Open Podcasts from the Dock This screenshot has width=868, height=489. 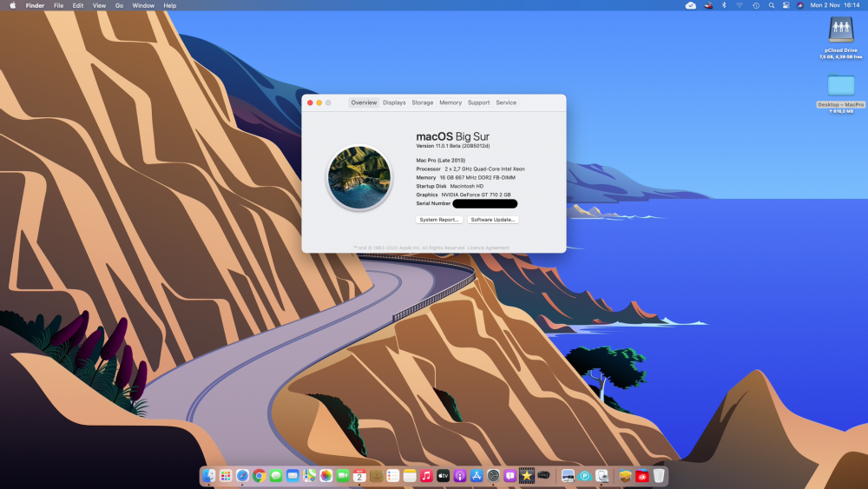click(x=460, y=475)
